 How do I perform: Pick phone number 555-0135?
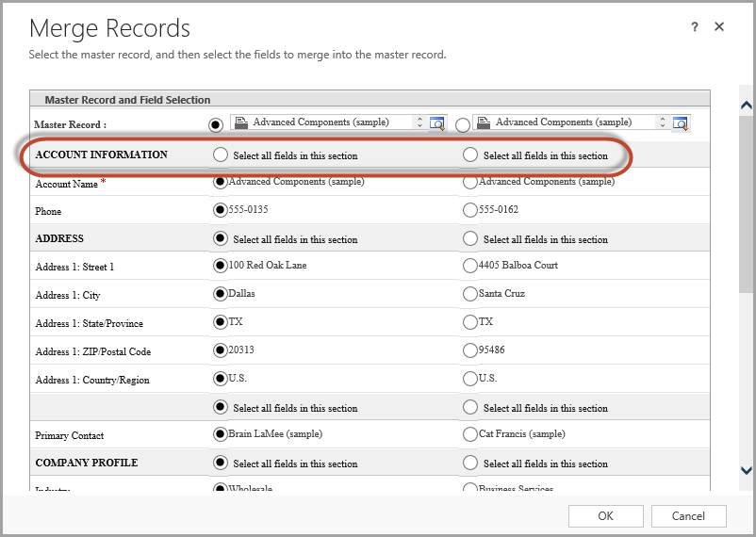click(221, 210)
